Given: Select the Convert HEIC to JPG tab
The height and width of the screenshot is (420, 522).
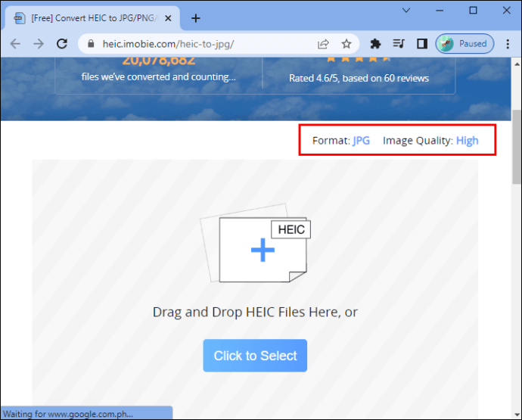Looking at the screenshot, I should 91,17.
